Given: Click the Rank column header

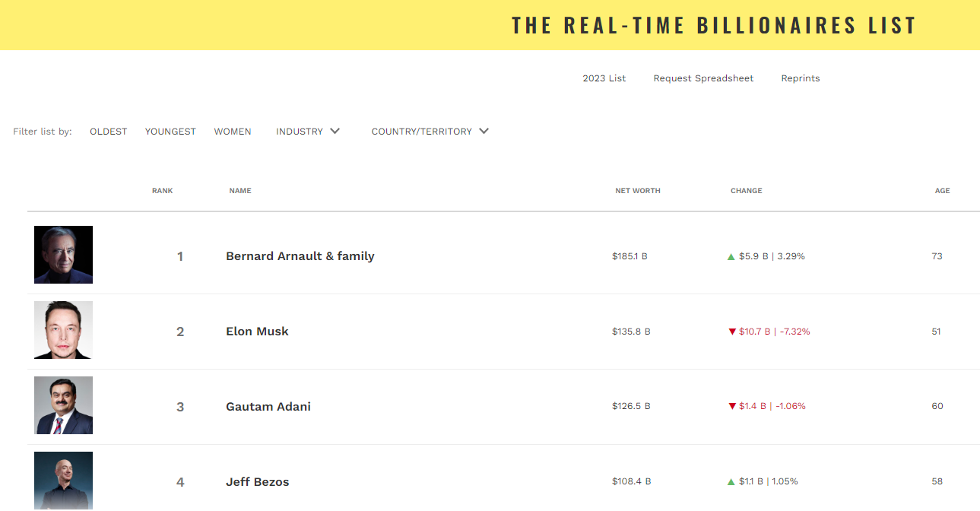Looking at the screenshot, I should (162, 191).
